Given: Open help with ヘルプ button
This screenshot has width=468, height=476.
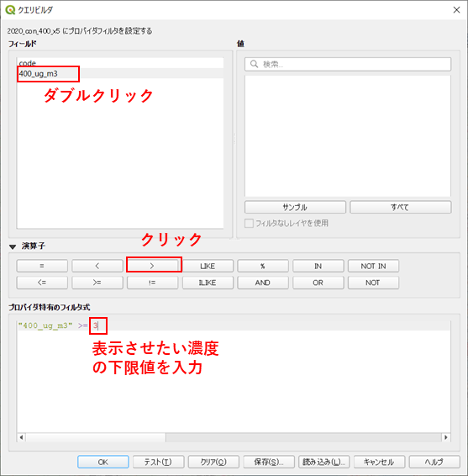Looking at the screenshot, I should 434,462.
